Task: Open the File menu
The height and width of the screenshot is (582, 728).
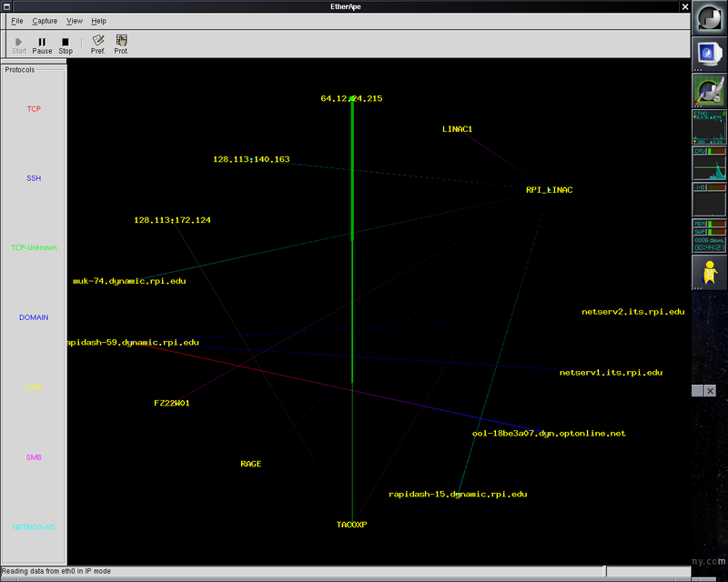Action: point(17,21)
